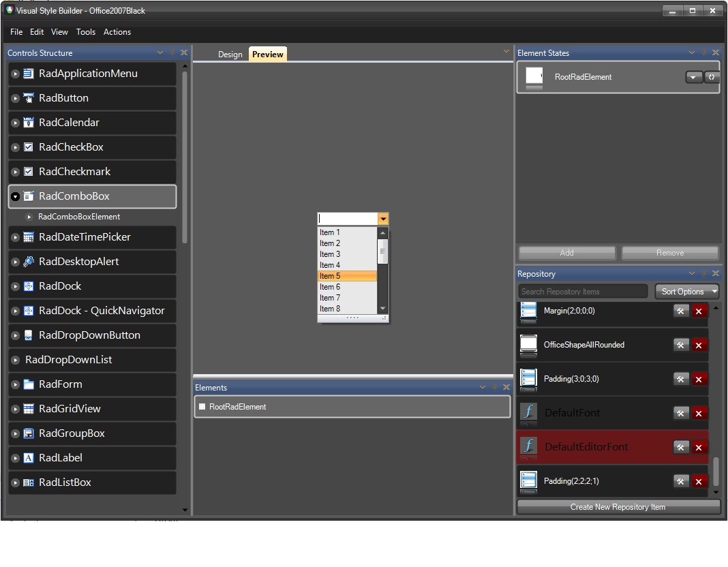Viewport: 728px width, 567px height.
Task: Click the RadDesktopAlert control icon
Action: tap(29, 262)
